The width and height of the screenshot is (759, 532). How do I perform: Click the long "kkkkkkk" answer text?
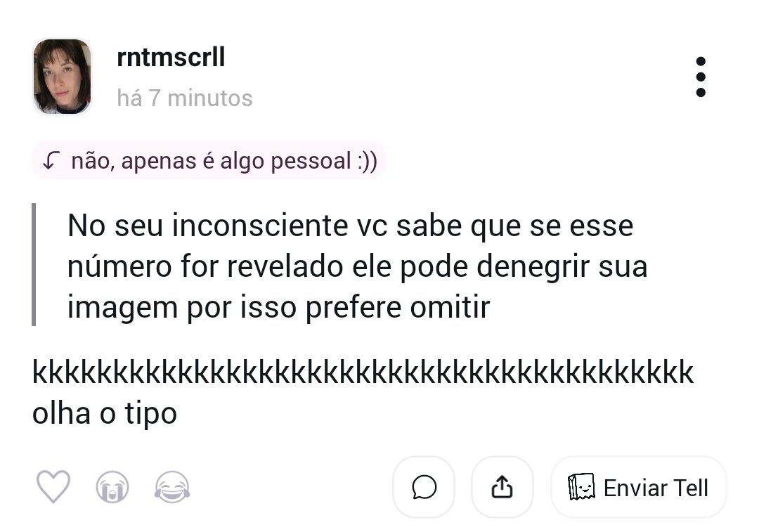coord(363,372)
